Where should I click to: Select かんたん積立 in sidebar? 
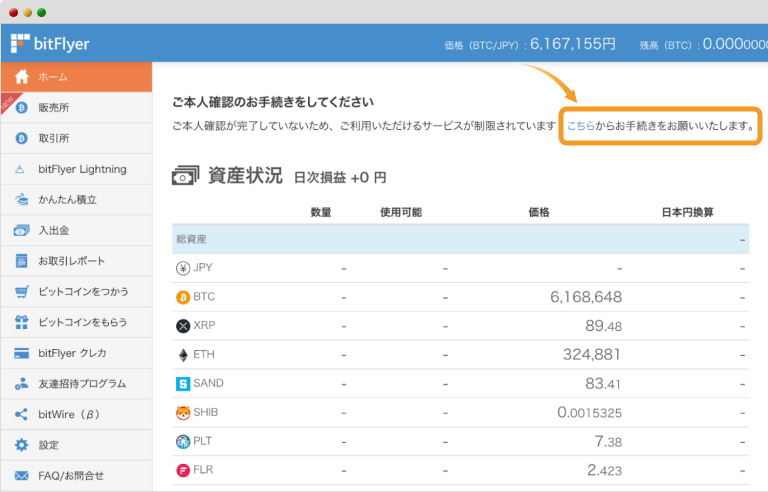click(x=76, y=200)
